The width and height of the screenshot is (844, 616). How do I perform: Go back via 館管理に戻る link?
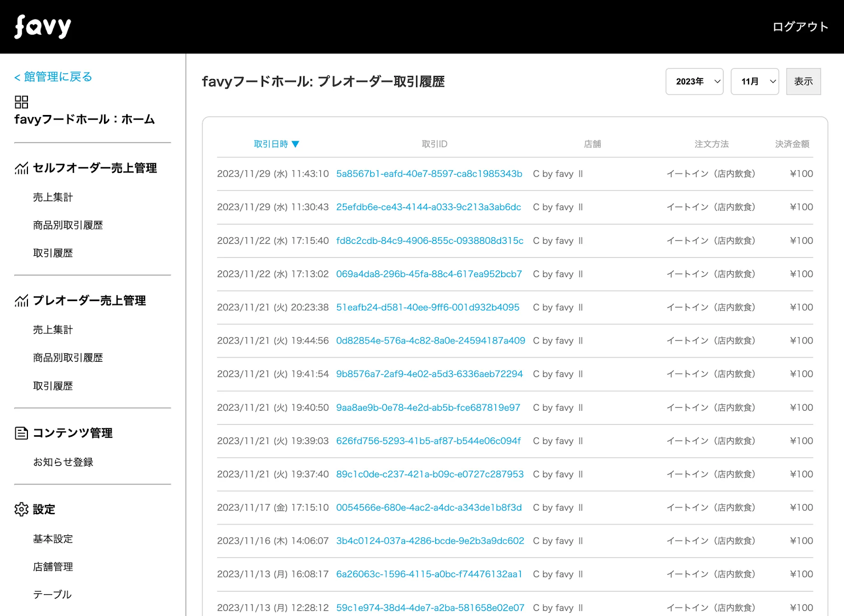tap(53, 77)
